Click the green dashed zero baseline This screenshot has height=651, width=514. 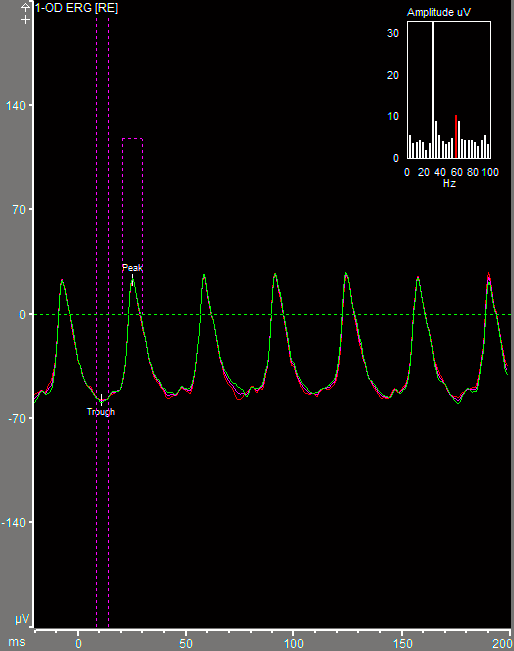point(272,314)
